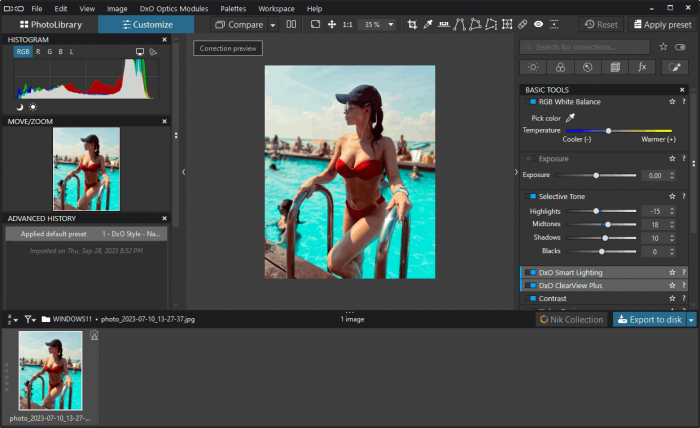
Task: Open the DxO Optics Modules menu
Action: pos(174,8)
